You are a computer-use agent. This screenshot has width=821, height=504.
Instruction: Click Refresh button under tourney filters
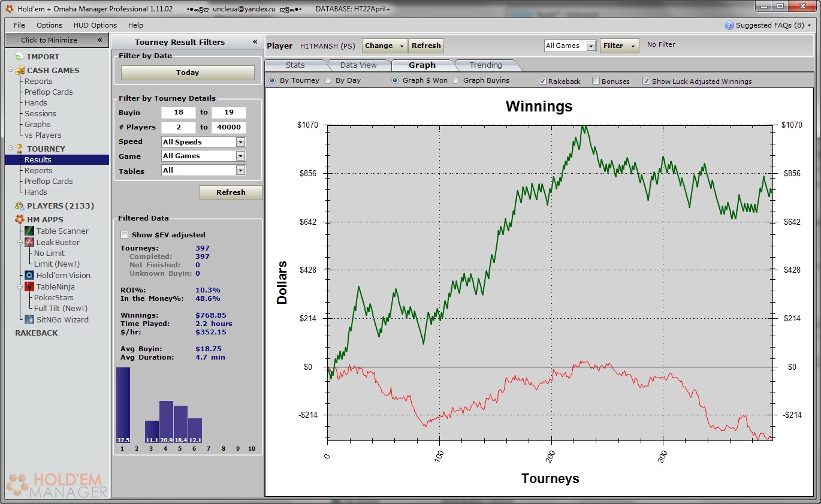231,192
